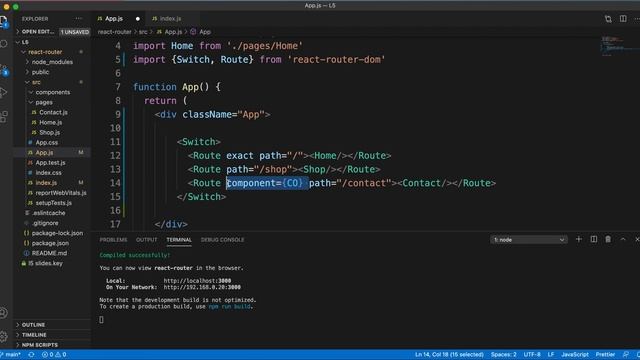
Task: Click the feedback icon in status bar
Action: click(625, 355)
